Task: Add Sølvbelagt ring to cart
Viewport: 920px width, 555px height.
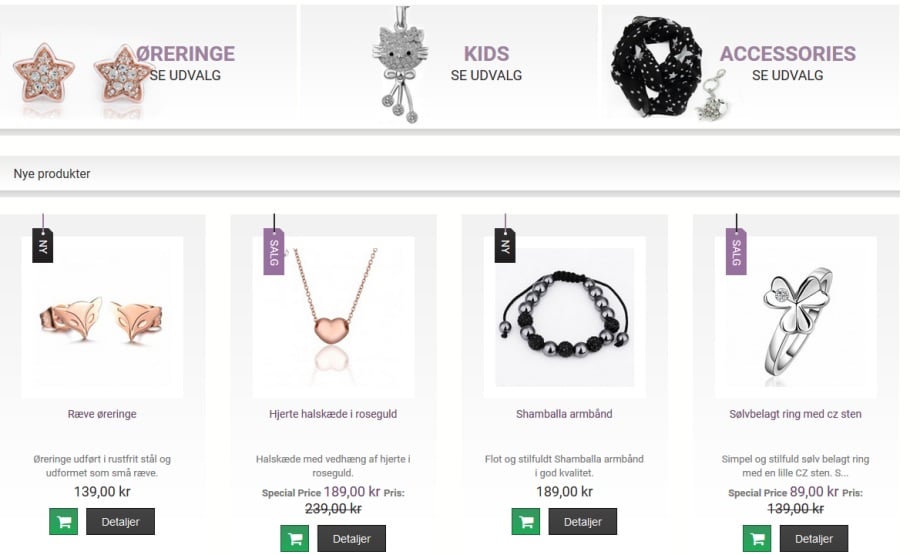Action: 757,539
